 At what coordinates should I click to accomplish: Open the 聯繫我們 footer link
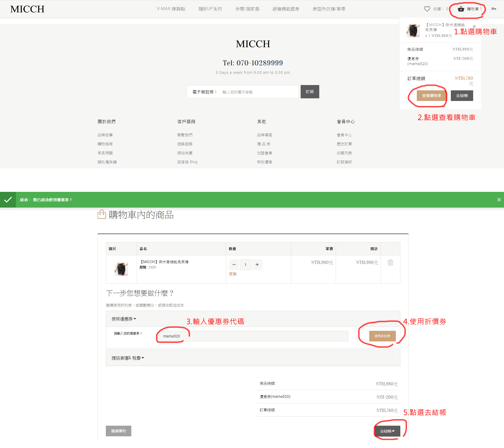point(185,135)
